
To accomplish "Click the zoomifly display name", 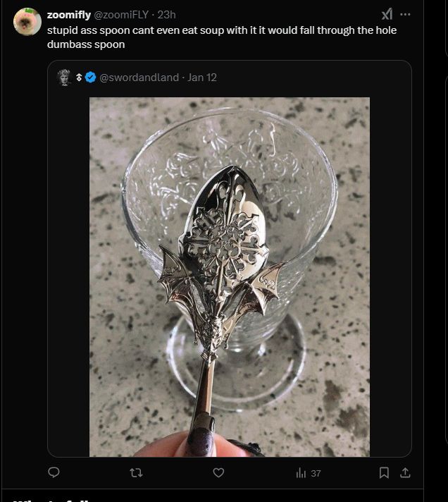I will (68, 15).
